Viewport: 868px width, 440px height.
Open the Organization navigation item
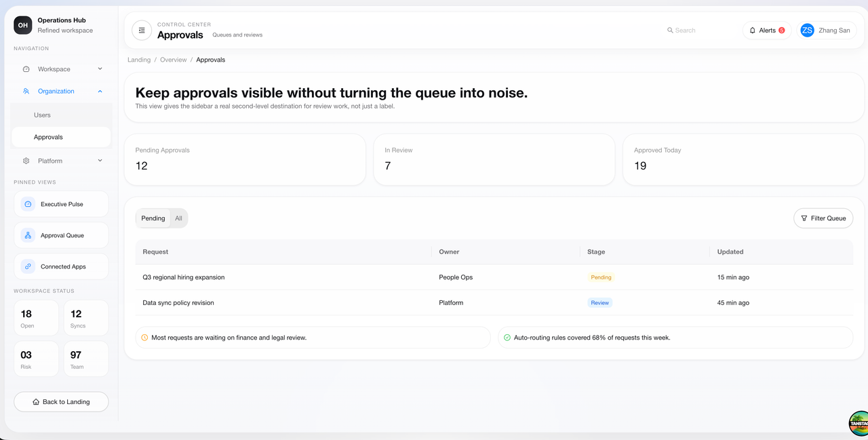point(61,91)
